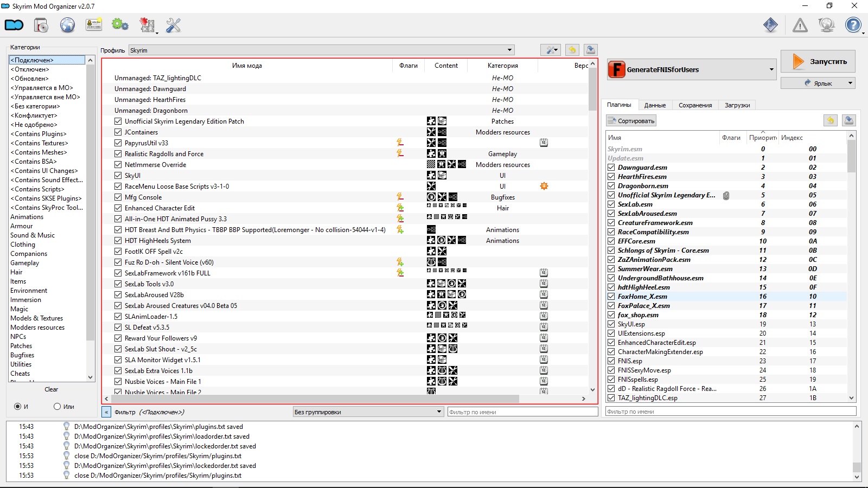Viewport: 868px width, 488px height.
Task: Toggle Dawnguard.esm plugin checkbox
Action: (611, 168)
